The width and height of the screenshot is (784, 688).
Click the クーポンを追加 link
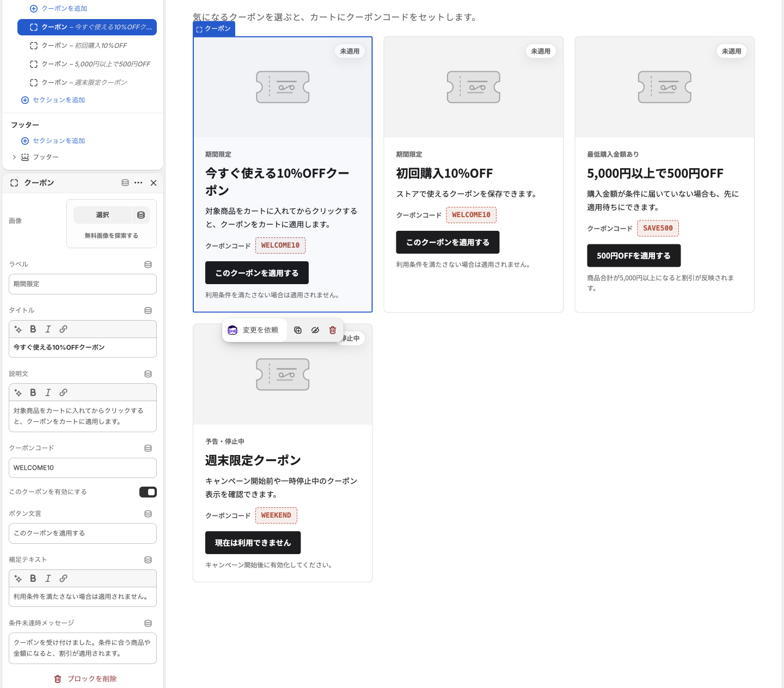click(x=59, y=9)
